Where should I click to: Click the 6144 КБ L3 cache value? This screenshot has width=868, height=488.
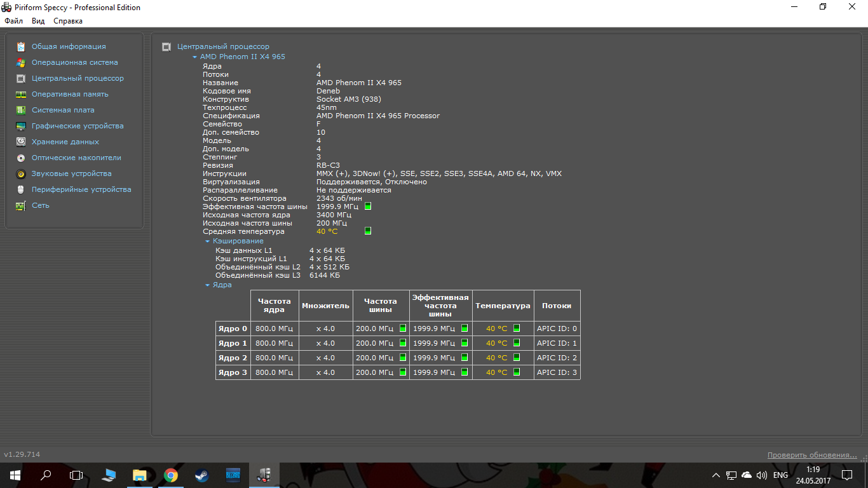point(325,275)
